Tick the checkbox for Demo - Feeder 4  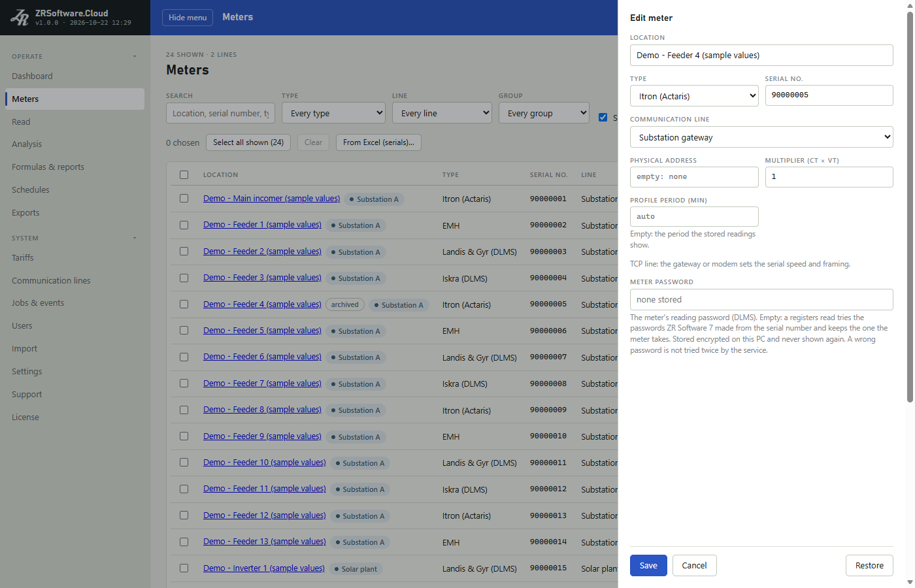pyautogui.click(x=184, y=304)
